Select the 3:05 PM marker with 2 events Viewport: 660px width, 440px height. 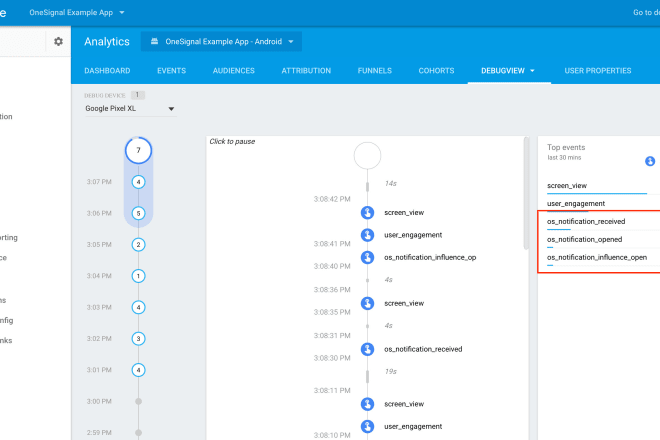tap(138, 245)
